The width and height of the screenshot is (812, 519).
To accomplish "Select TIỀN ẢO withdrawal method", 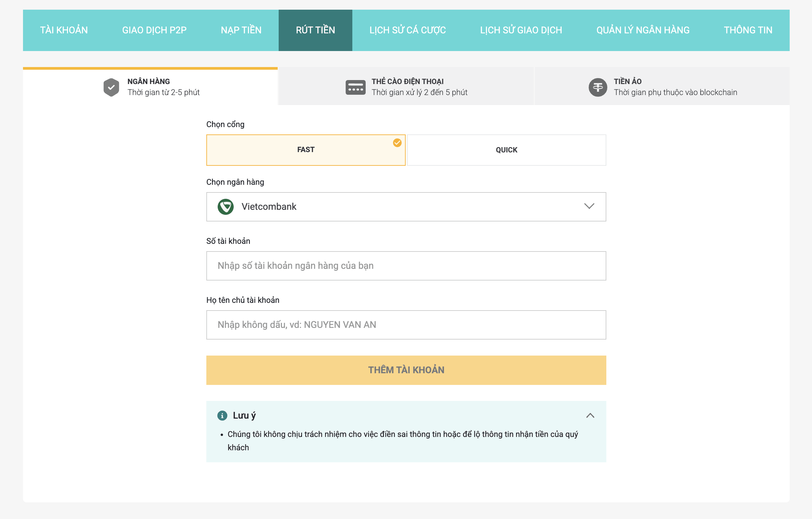I will 662,87.
